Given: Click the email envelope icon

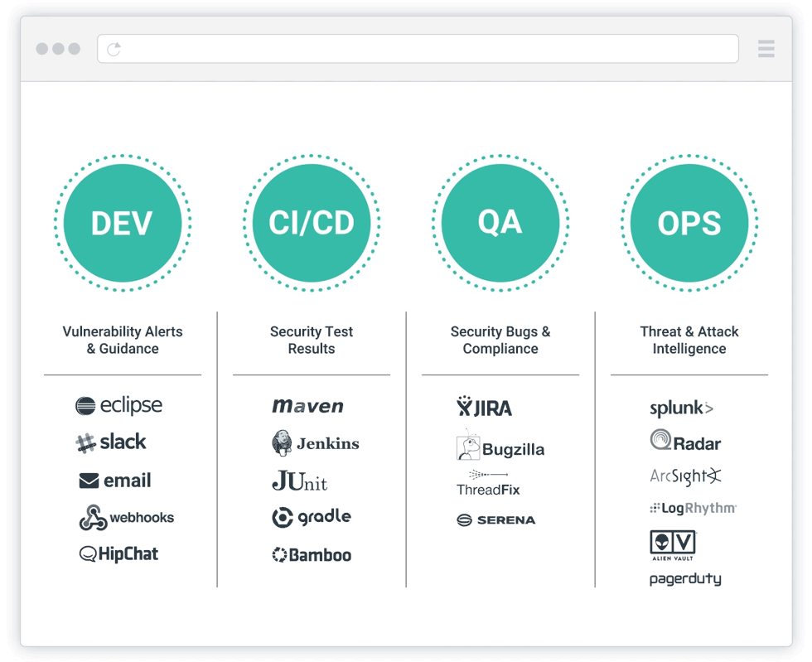Looking at the screenshot, I should (x=89, y=481).
